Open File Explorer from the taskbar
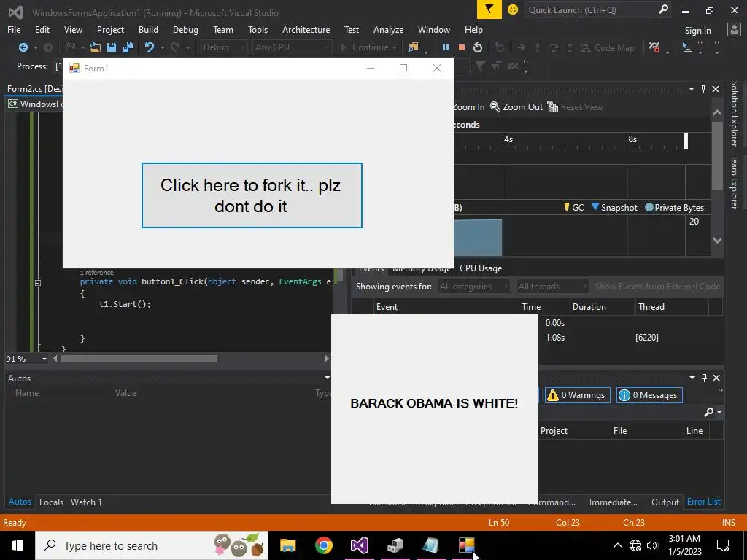This screenshot has height=560, width=747. (287, 545)
